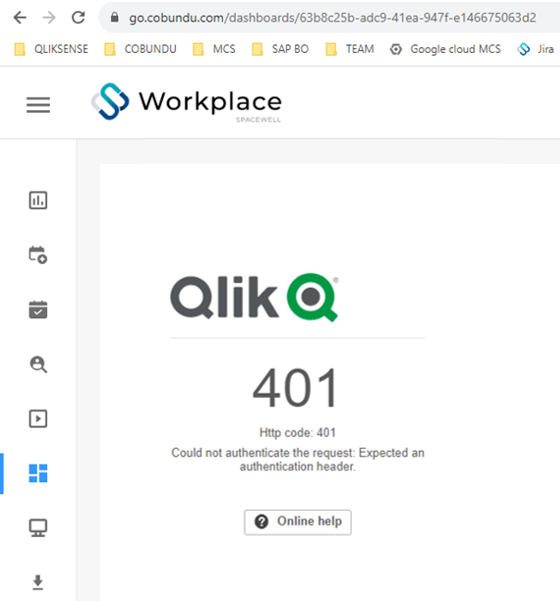Click the large 401 error number

click(295, 388)
